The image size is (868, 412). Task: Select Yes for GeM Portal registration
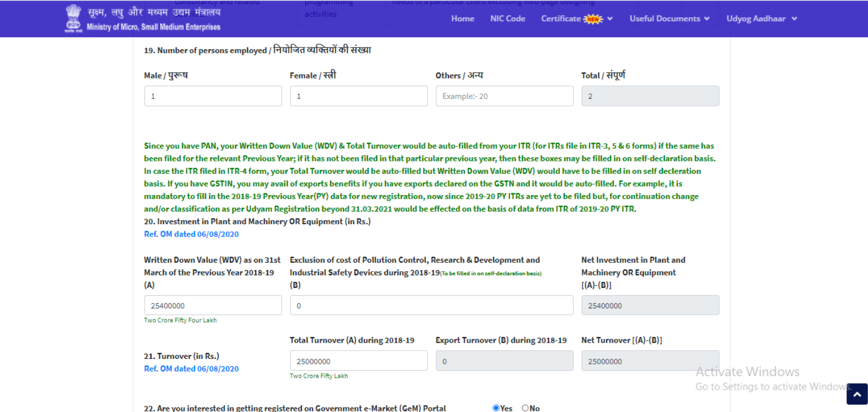[x=496, y=408]
